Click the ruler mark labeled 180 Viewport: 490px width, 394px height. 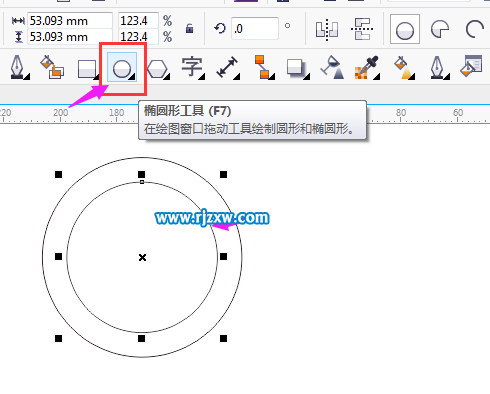tap(116, 113)
